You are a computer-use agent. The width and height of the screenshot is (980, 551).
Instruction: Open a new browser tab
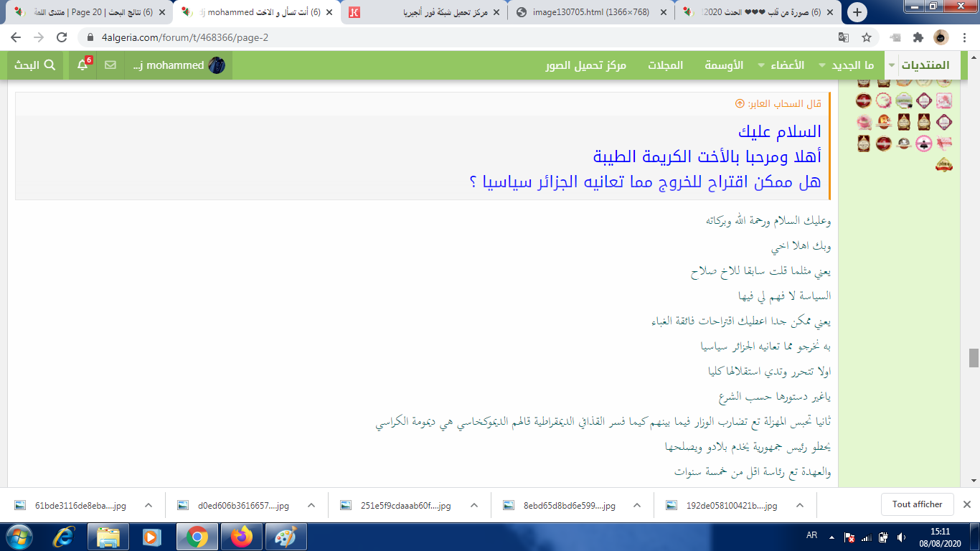pos(857,12)
